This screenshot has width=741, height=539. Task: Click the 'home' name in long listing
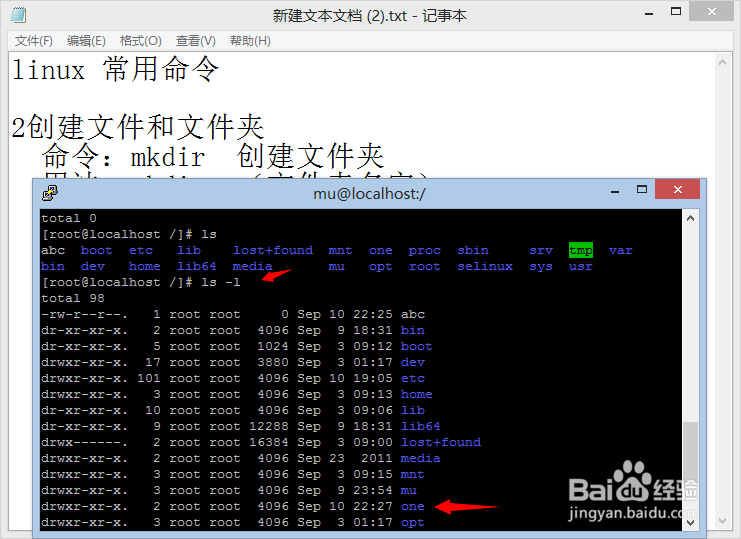coord(416,394)
